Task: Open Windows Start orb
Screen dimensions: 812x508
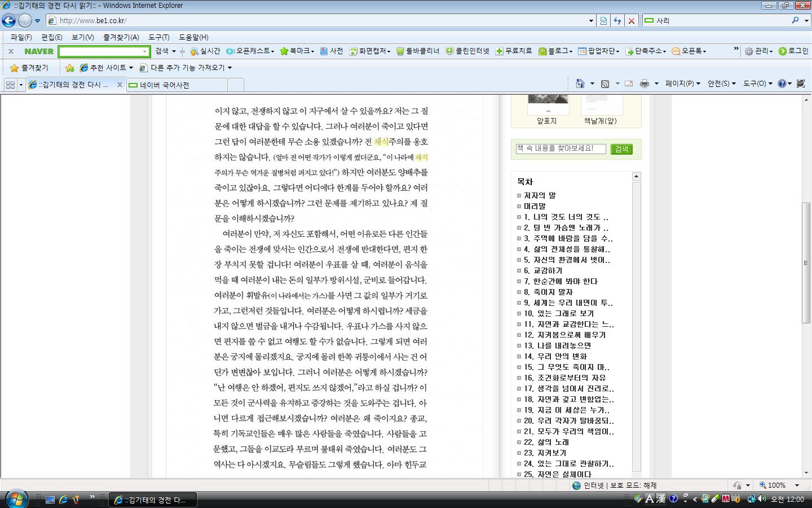Action: (16, 498)
